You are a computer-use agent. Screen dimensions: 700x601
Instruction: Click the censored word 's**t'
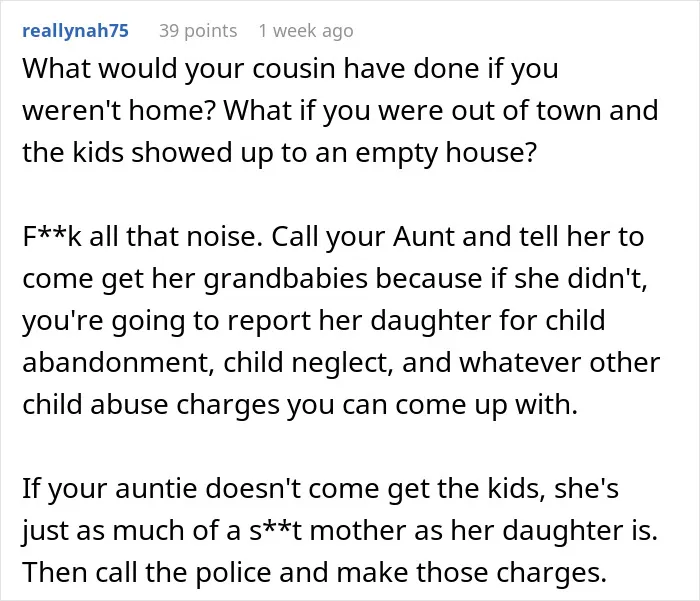pyautogui.click(x=275, y=530)
